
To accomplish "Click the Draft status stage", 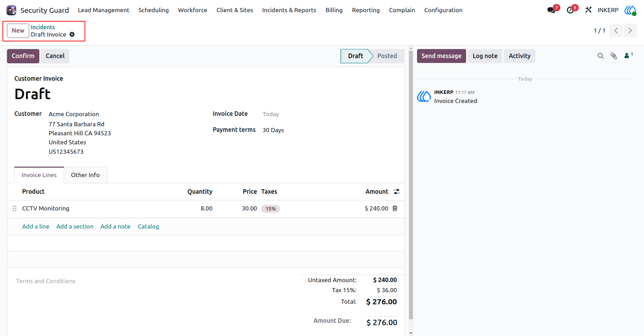I will 355,56.
